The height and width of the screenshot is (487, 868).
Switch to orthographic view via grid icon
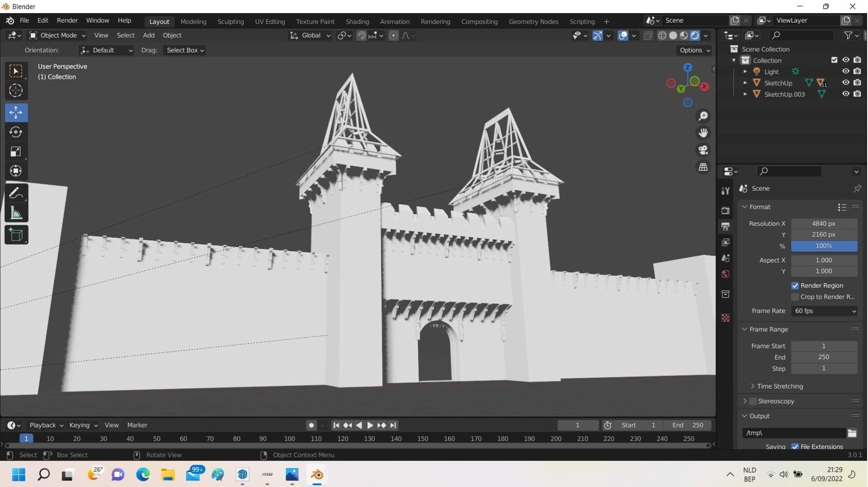coord(703,167)
